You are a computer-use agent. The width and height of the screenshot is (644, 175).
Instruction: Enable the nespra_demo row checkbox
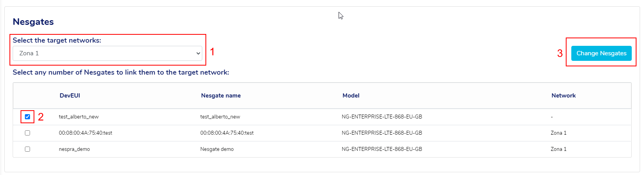(27, 149)
